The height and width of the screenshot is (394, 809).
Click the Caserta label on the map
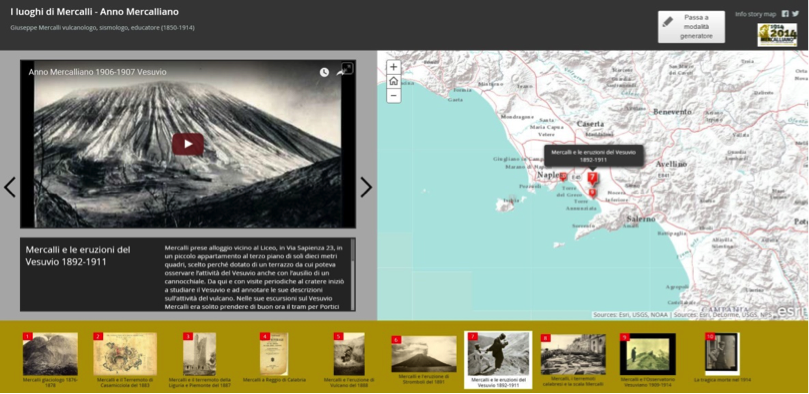(x=590, y=124)
